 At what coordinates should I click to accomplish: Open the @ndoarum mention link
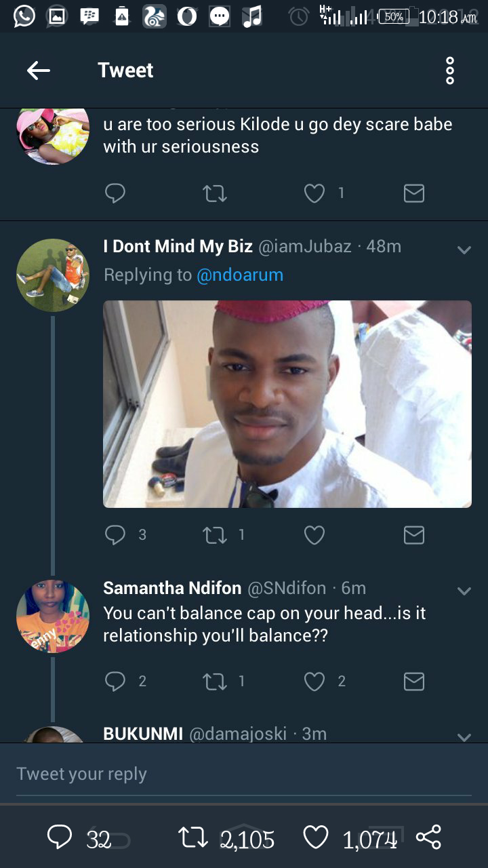240,275
